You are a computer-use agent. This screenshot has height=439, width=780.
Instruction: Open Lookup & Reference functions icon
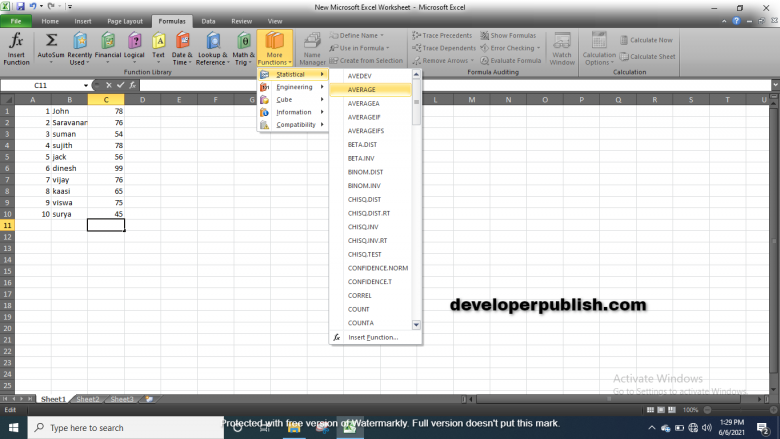[211, 48]
